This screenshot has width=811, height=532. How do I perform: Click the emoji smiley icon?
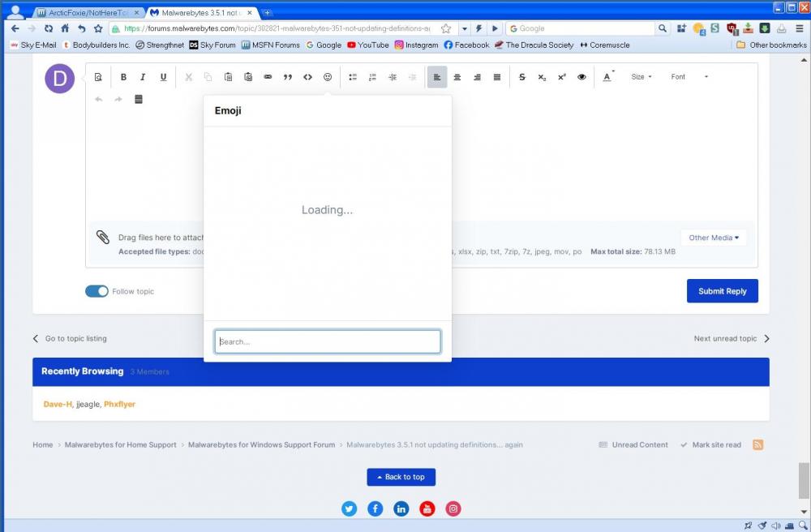tap(328, 77)
